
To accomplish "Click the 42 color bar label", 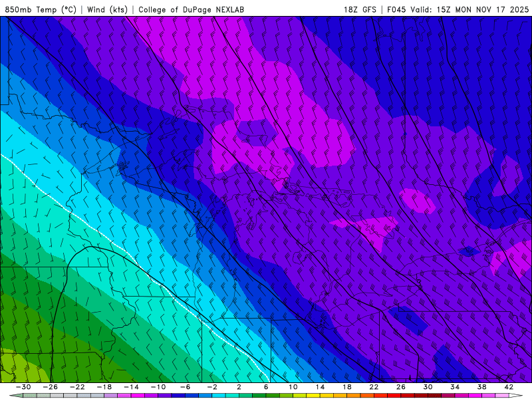I will coord(509,387).
